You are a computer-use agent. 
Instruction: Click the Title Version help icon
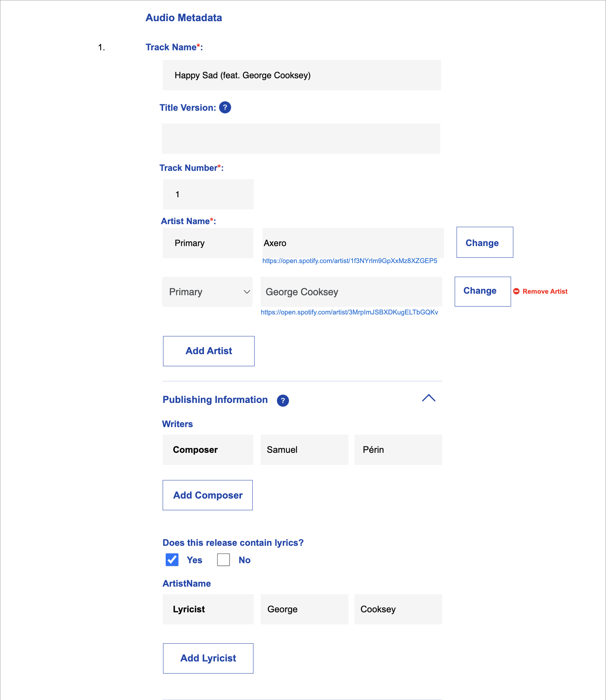(x=225, y=108)
